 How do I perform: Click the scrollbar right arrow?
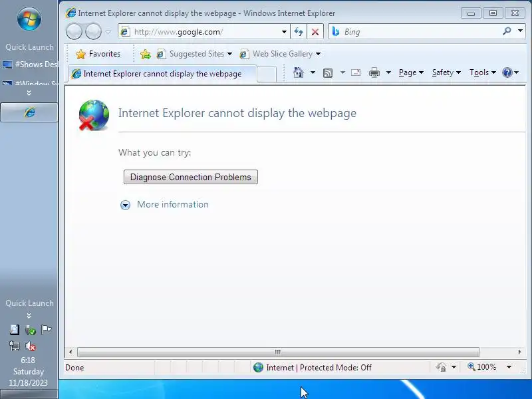coord(519,352)
